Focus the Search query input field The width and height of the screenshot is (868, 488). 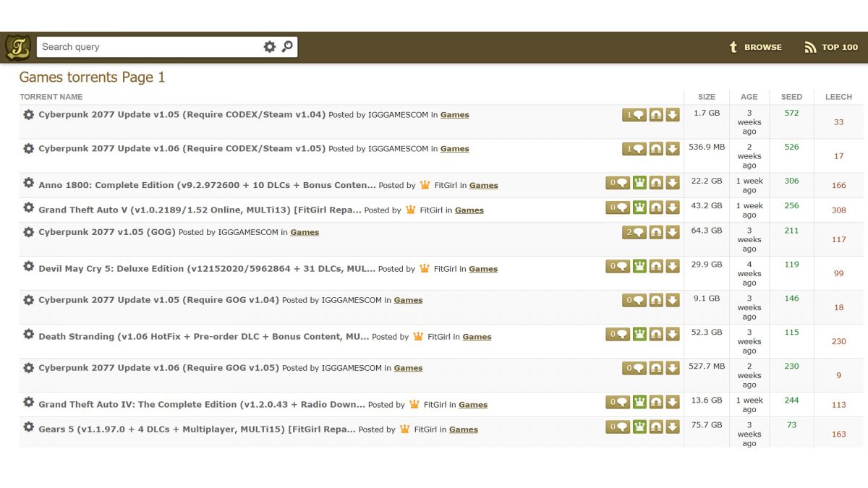tap(148, 47)
